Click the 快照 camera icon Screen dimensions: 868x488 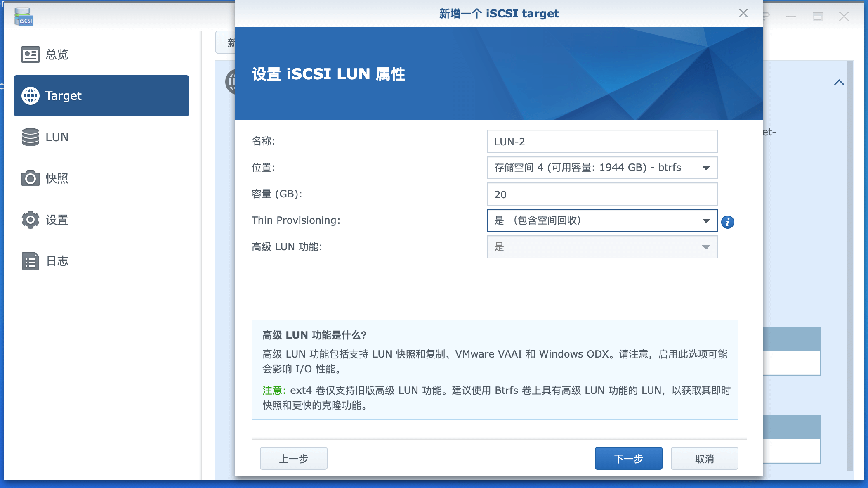30,178
